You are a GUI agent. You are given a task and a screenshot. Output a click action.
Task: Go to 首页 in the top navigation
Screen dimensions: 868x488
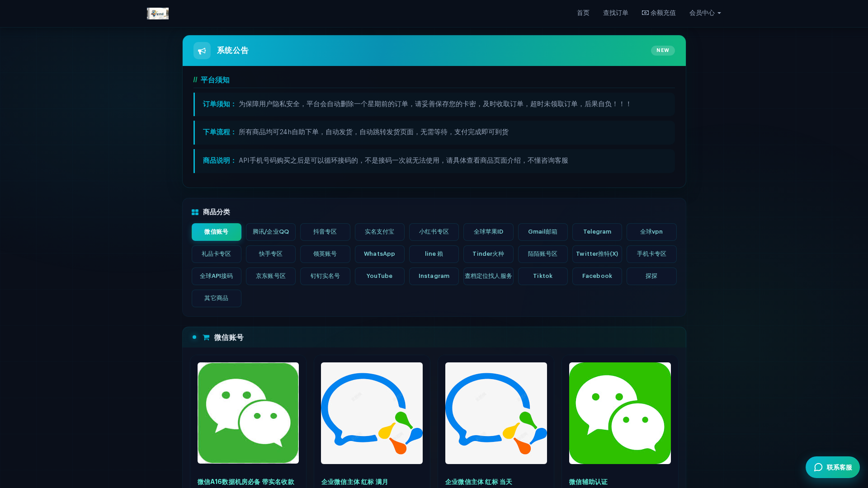click(583, 13)
